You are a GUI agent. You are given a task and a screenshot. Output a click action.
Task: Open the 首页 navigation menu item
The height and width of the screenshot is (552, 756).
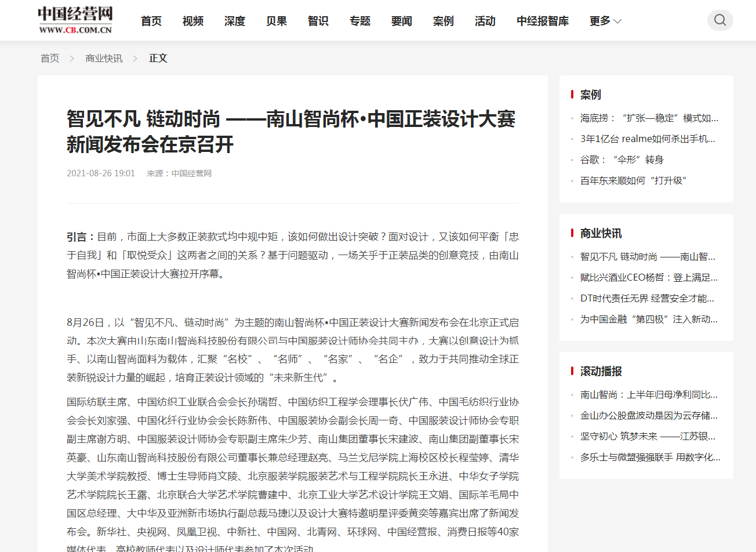(x=151, y=21)
